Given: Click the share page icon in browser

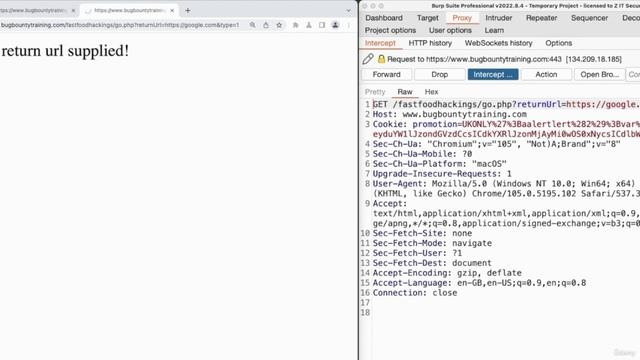Looking at the screenshot, I should pos(266,25).
